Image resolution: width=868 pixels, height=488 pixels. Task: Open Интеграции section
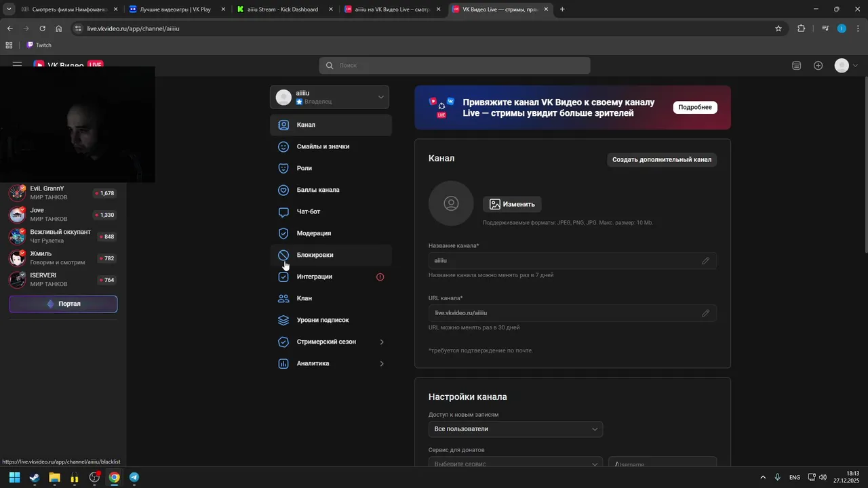click(331, 277)
